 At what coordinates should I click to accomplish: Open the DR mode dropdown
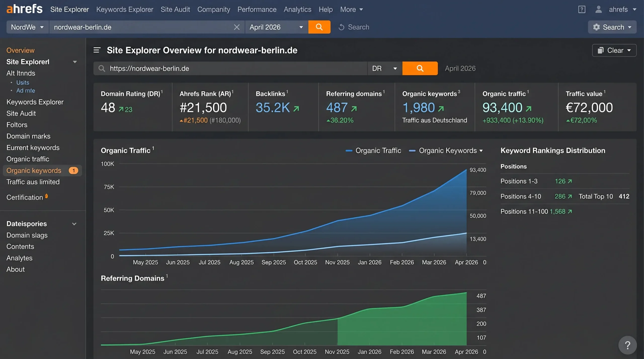(x=385, y=68)
